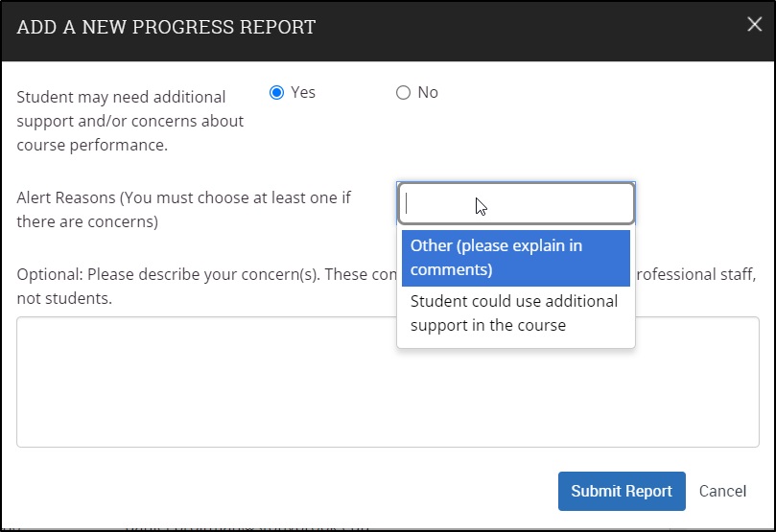Click the 'Yes' label text
Viewport: 776px width, 532px height.
303,93
